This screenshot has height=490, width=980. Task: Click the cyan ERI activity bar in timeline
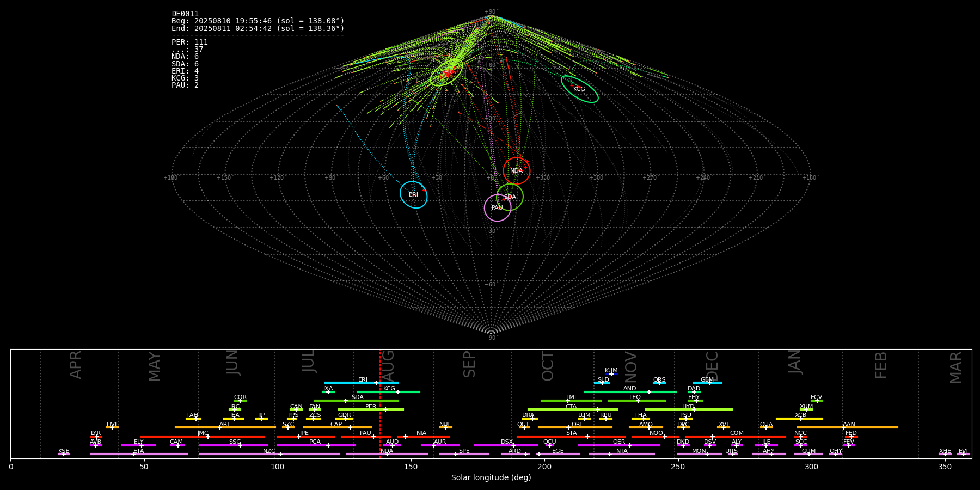(362, 383)
